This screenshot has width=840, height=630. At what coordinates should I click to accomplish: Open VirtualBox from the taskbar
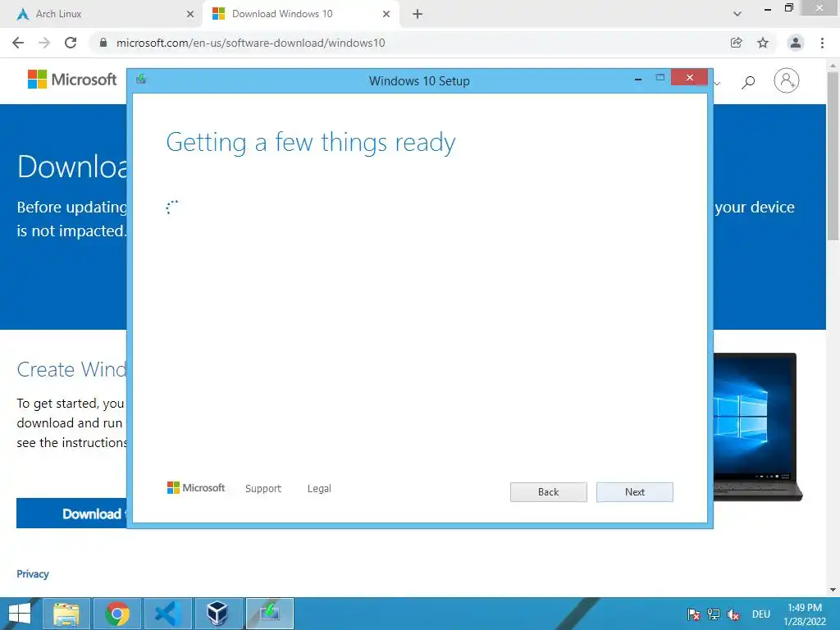pyautogui.click(x=218, y=614)
